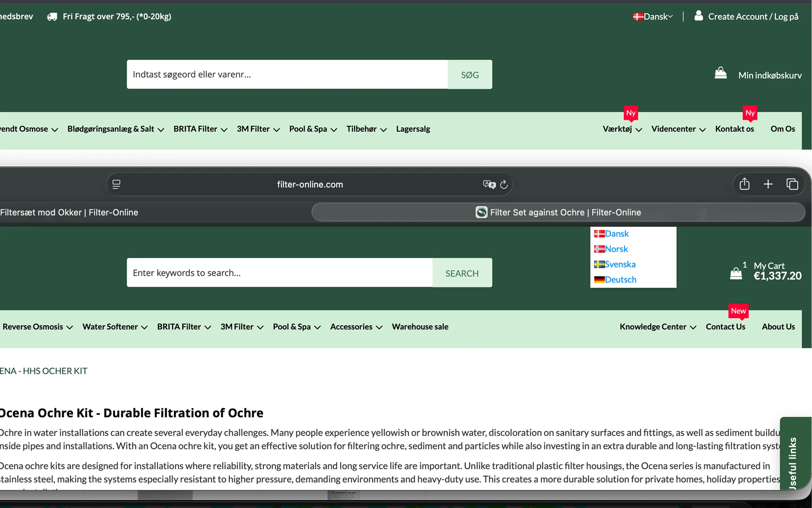812x508 pixels.
Task: Expand the Accessories menu
Action: pyautogui.click(x=356, y=327)
